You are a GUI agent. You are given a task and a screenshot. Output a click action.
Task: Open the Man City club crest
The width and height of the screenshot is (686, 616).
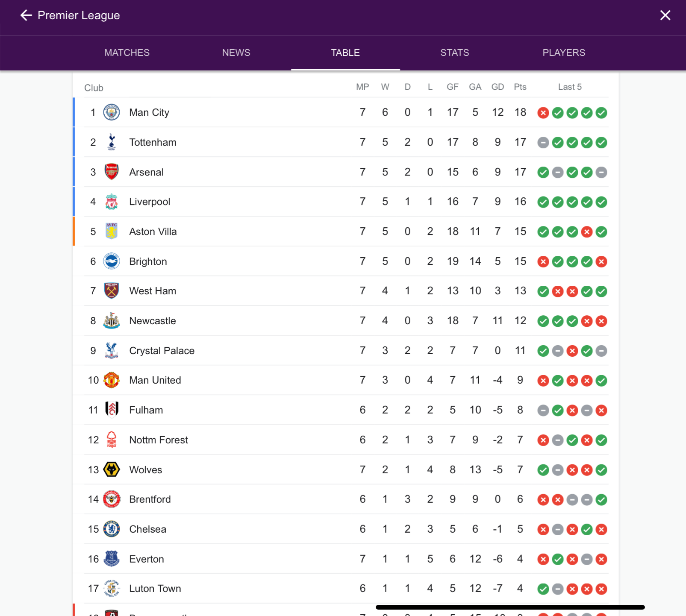112,112
